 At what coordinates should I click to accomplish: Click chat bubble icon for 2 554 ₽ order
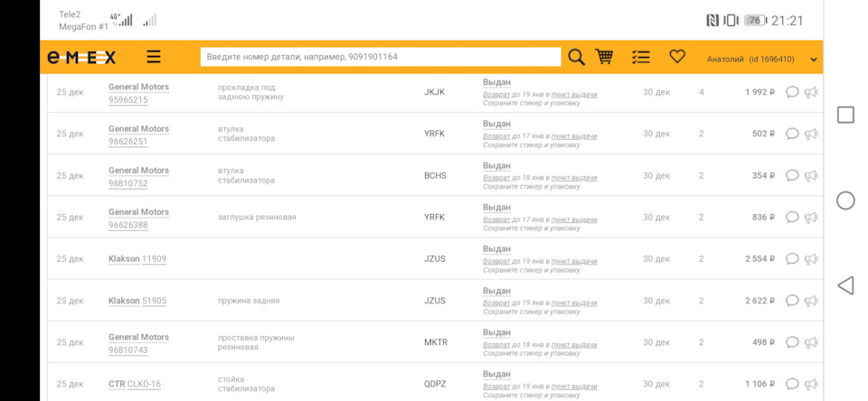[792, 259]
